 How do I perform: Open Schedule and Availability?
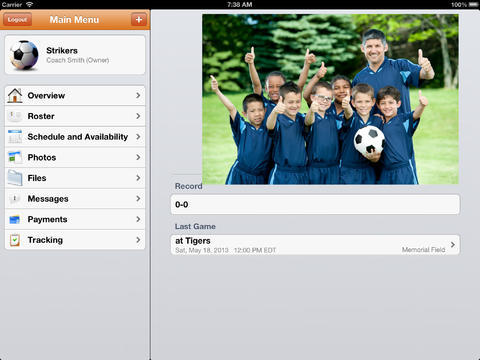pos(75,137)
